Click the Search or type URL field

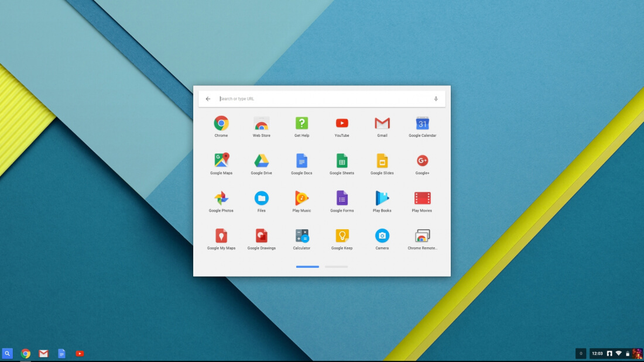(322, 99)
